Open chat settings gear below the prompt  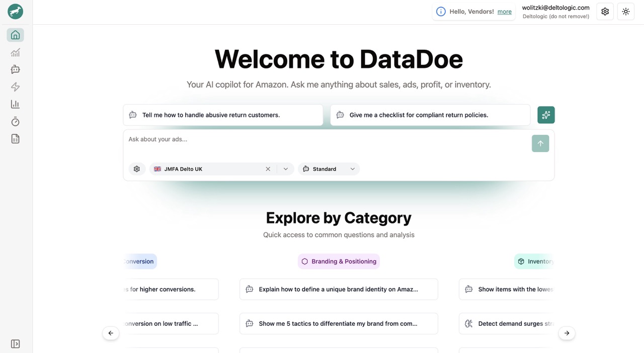point(137,169)
